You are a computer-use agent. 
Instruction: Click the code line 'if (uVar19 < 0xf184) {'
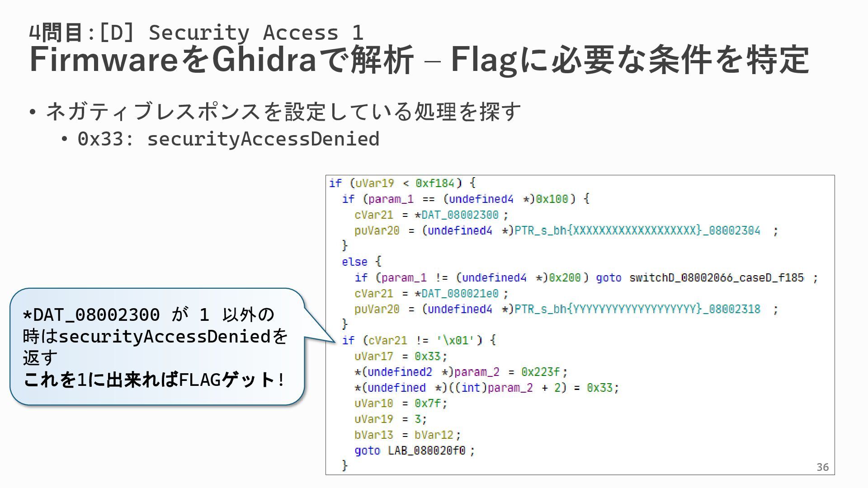tap(402, 183)
